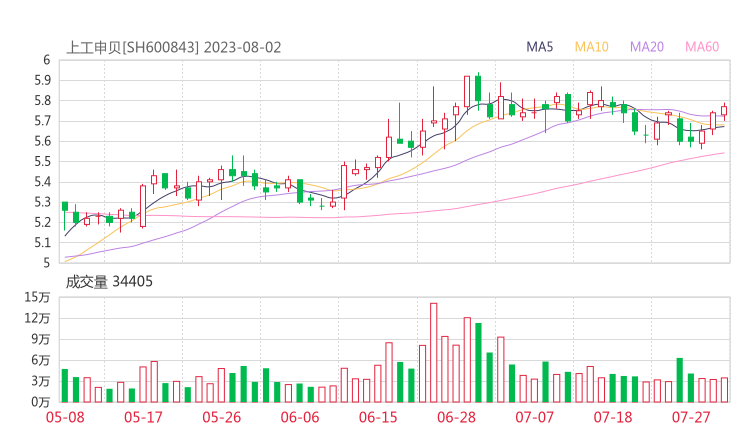Toggle the MA5 legend label

pos(540,47)
